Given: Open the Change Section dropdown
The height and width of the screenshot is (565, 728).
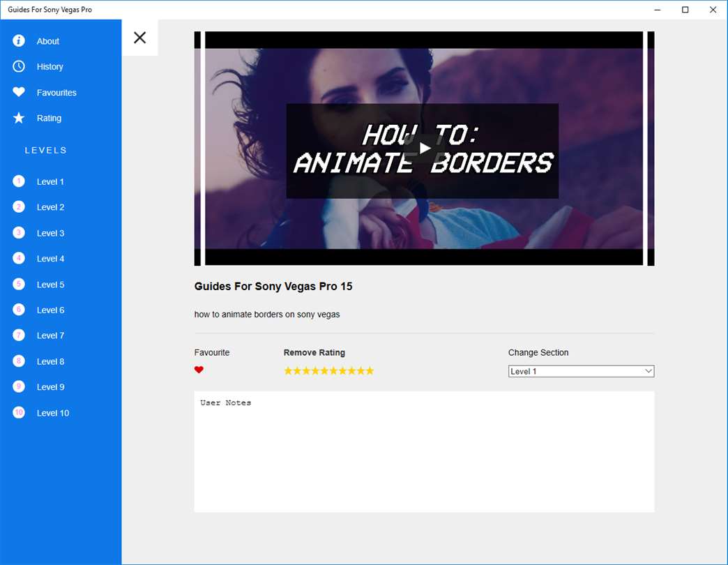Looking at the screenshot, I should coord(581,371).
